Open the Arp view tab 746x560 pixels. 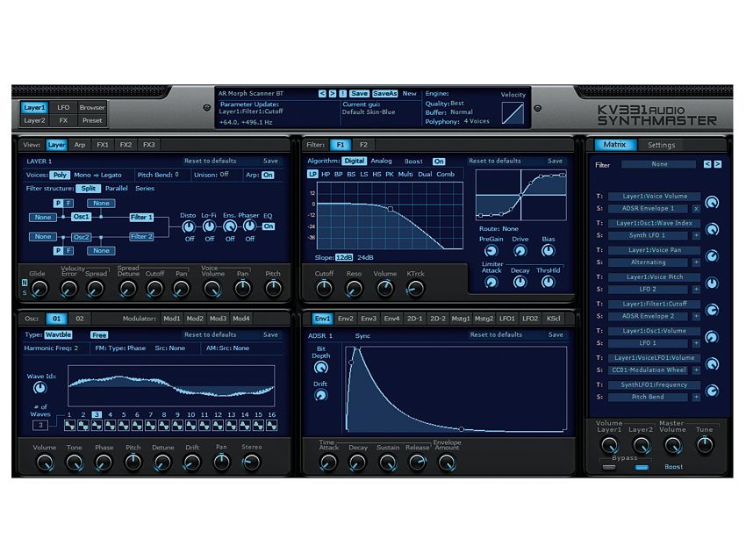pyautogui.click(x=80, y=145)
